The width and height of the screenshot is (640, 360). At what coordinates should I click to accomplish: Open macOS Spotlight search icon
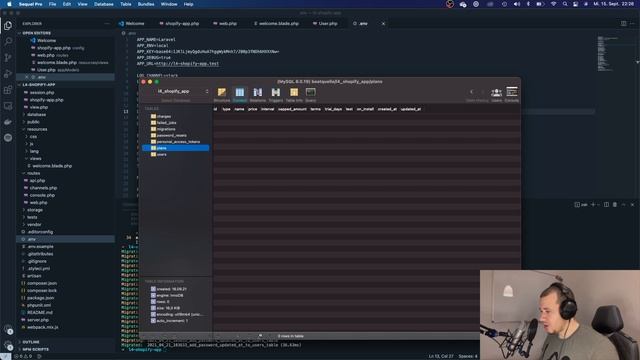pyautogui.click(x=565, y=4)
